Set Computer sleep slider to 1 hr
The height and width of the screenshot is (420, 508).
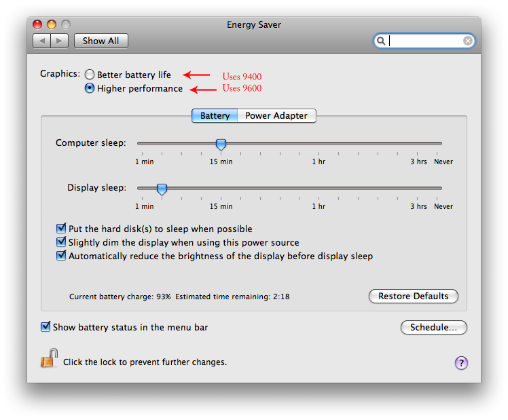319,143
